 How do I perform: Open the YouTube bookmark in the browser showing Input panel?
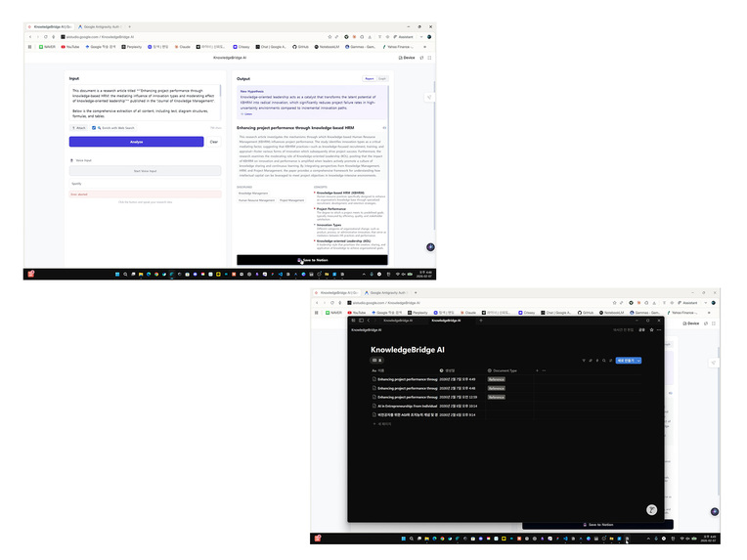pos(70,47)
